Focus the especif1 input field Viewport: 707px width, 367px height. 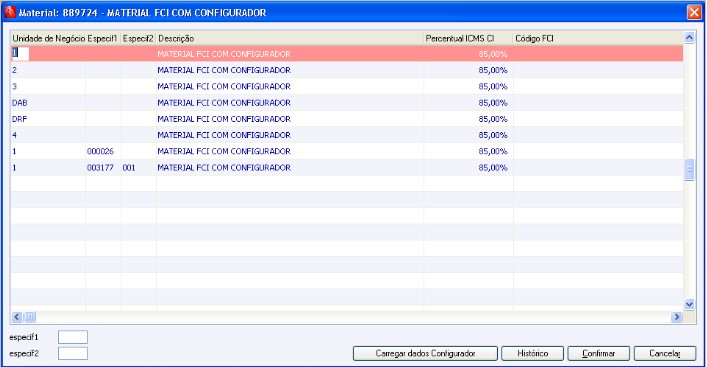coord(73,337)
